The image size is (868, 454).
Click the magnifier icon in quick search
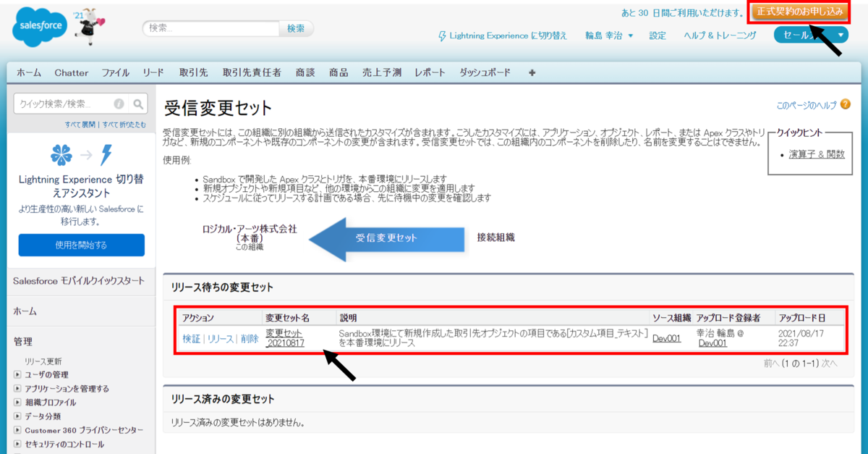[x=138, y=104]
